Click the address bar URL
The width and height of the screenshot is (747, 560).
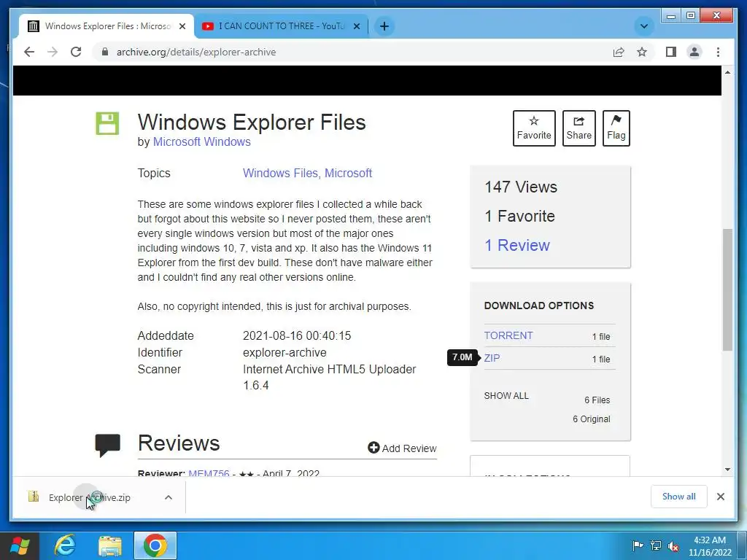click(196, 52)
